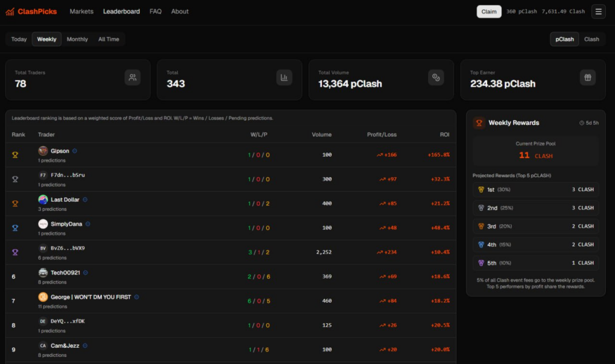
Task: Switch currency toggle to Clash
Action: [592, 39]
